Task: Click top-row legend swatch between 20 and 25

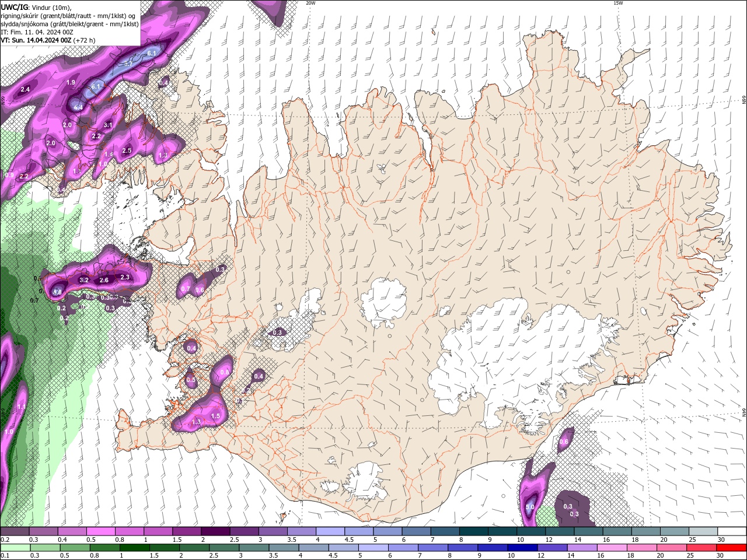Action: 675,532
